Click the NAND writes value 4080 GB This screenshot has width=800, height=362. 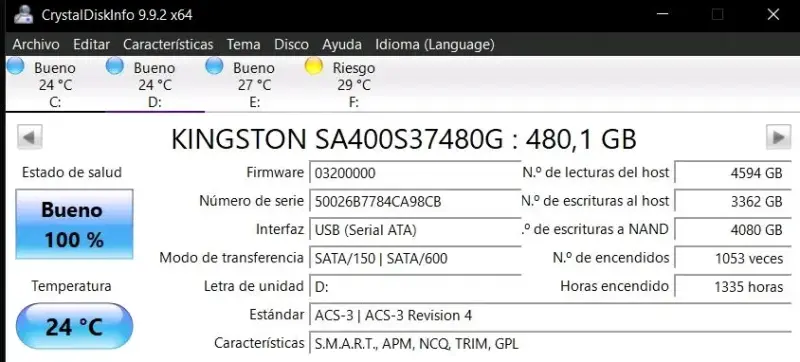click(733, 230)
